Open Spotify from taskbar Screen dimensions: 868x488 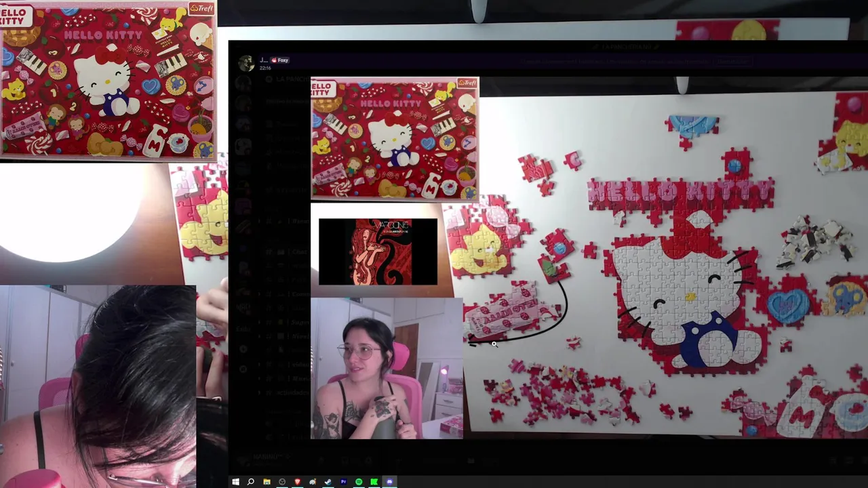pos(359,482)
